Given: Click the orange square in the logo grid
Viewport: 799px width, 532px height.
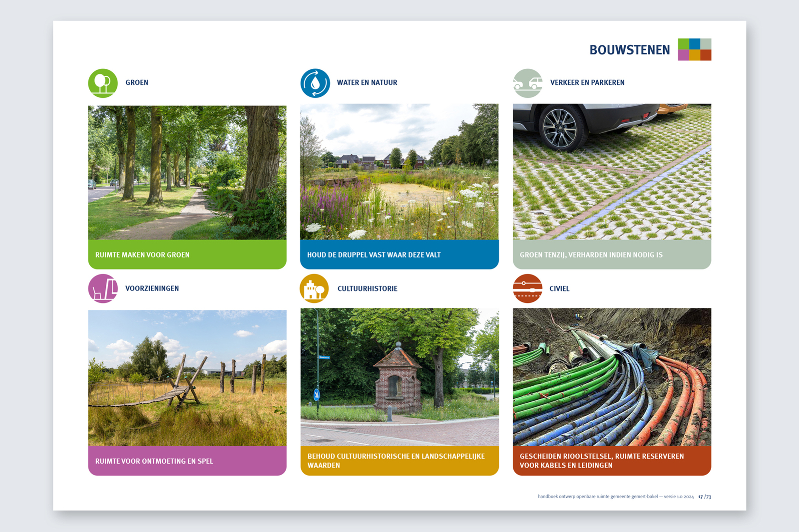Looking at the screenshot, I should tap(706, 55).
